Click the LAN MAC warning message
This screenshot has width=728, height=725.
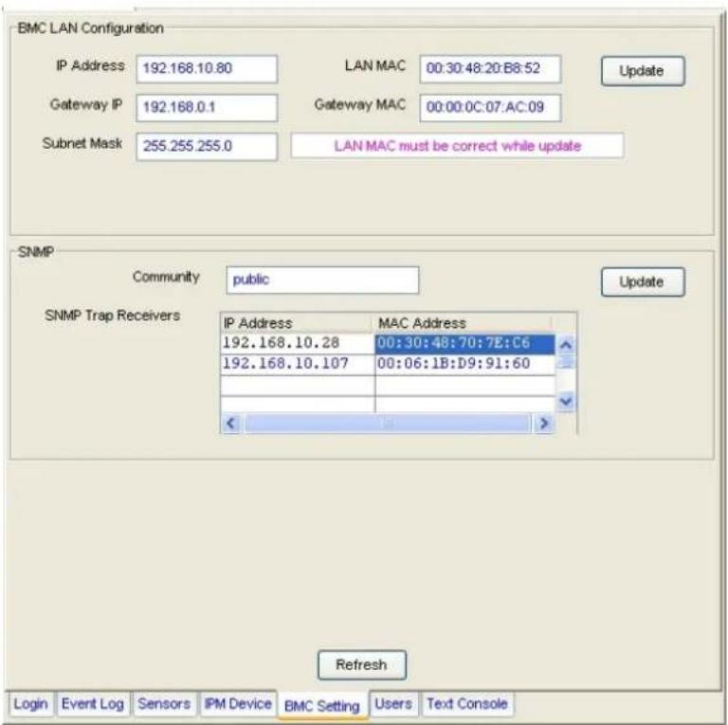(x=457, y=146)
